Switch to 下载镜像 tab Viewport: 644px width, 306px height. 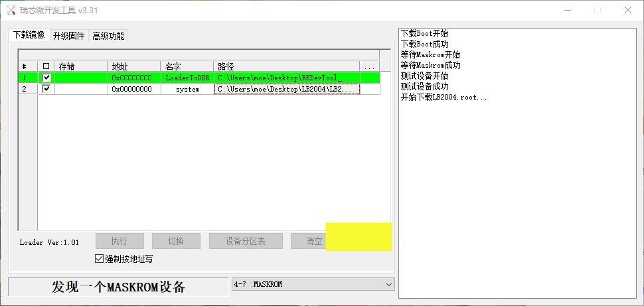(29, 35)
